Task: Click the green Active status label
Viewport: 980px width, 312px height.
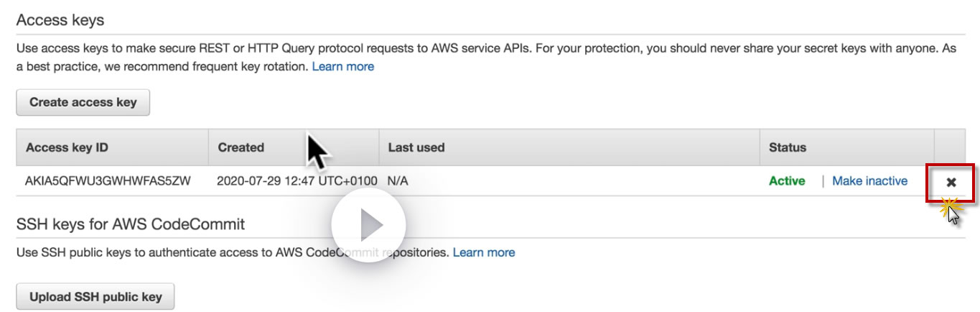Action: [x=787, y=181]
